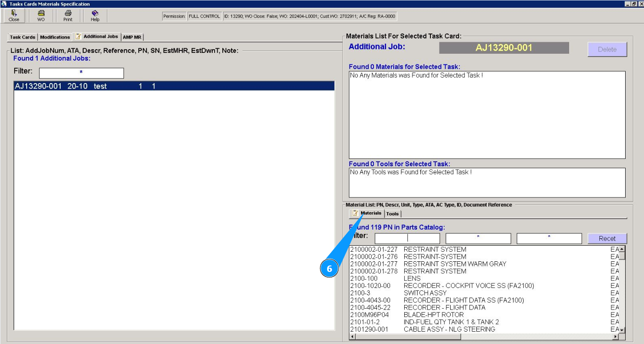Viewport: 644px width, 344px height.
Task: Click the last Parts Catalog filter field
Action: tap(549, 238)
